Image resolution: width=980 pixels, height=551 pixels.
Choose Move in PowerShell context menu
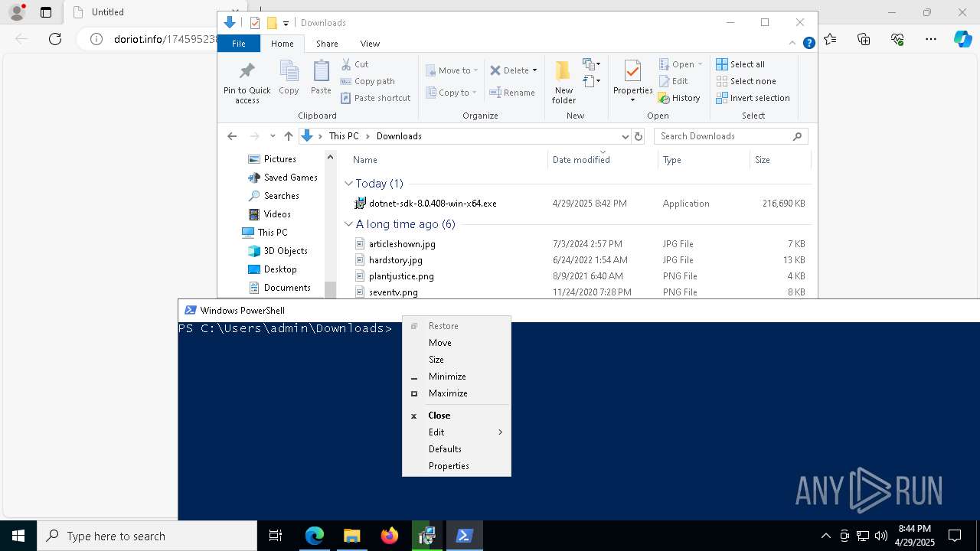click(456, 343)
